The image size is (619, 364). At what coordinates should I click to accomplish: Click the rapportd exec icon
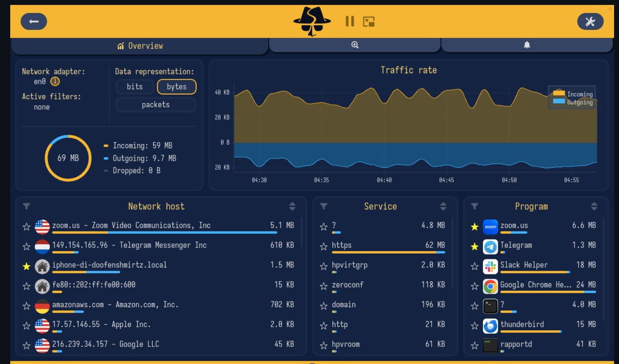pos(490,345)
